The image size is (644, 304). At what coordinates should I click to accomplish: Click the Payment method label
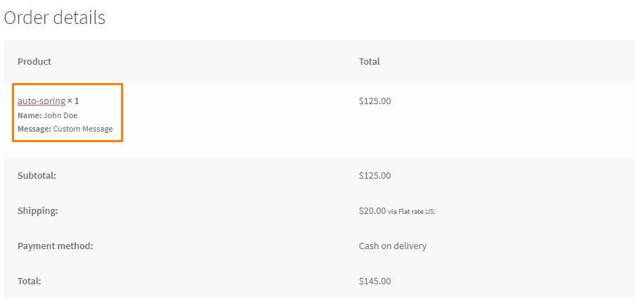(x=56, y=246)
